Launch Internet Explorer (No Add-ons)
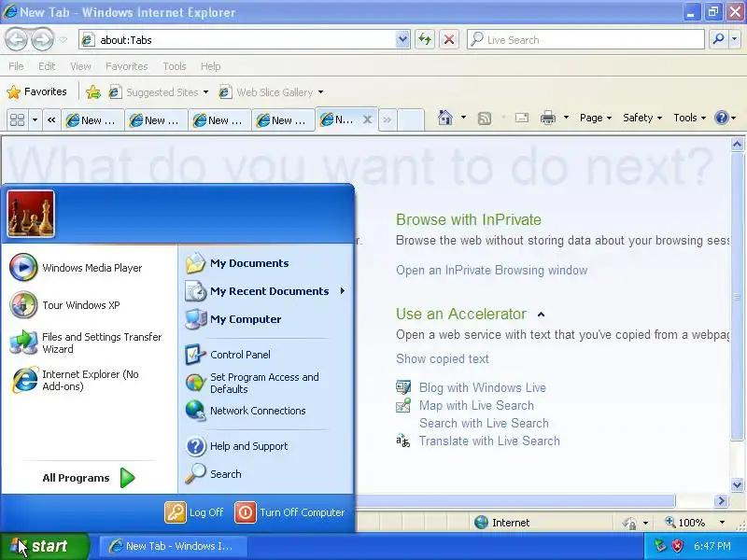747x560 pixels. pos(75,380)
